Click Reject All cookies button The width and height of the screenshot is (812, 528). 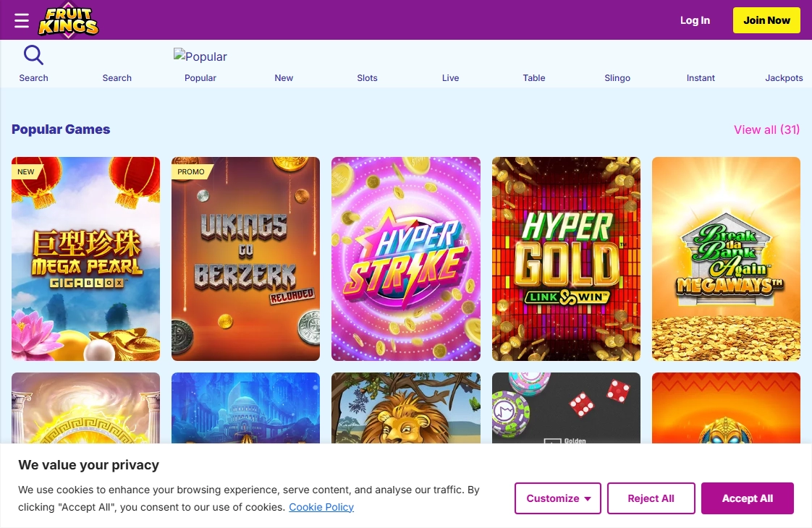coord(651,498)
